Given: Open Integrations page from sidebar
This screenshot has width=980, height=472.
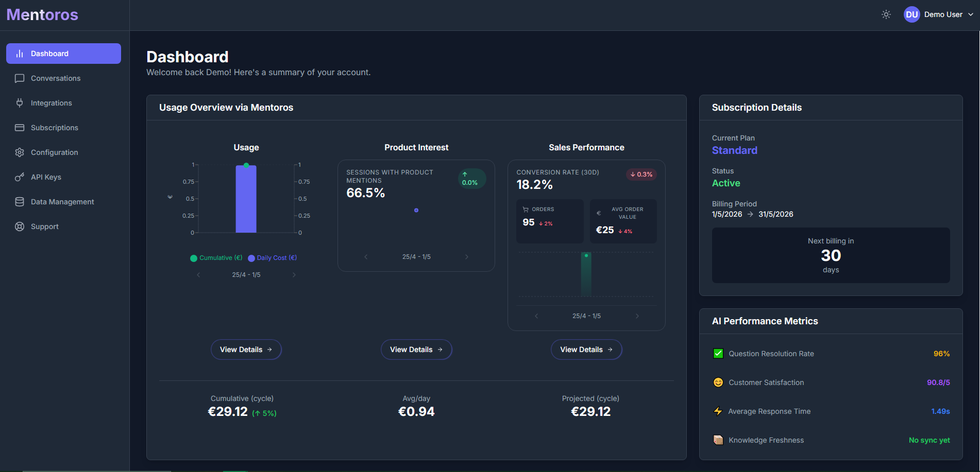Looking at the screenshot, I should 63,103.
